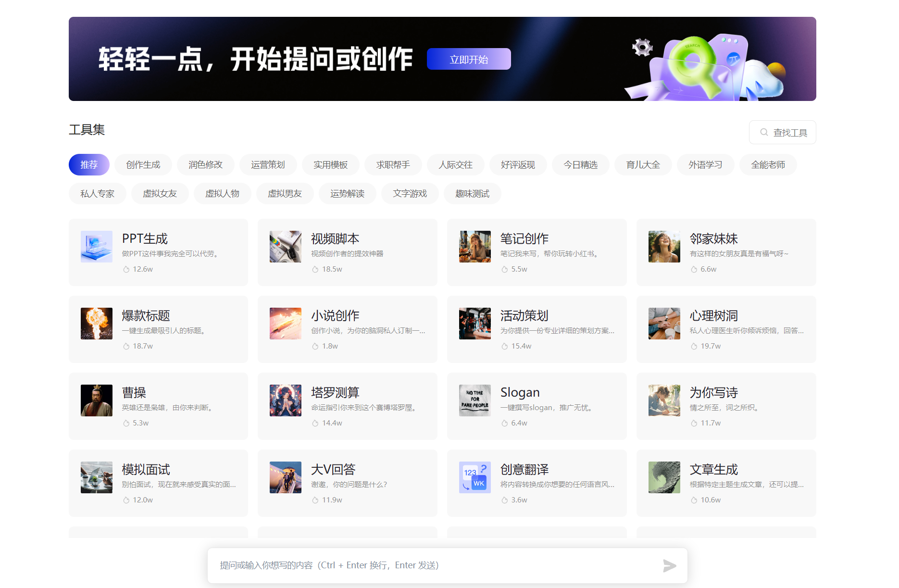Image resolution: width=899 pixels, height=588 pixels.
Task: Click the banner headline 轻轻一点，开始提问或创作
Action: tap(256, 59)
